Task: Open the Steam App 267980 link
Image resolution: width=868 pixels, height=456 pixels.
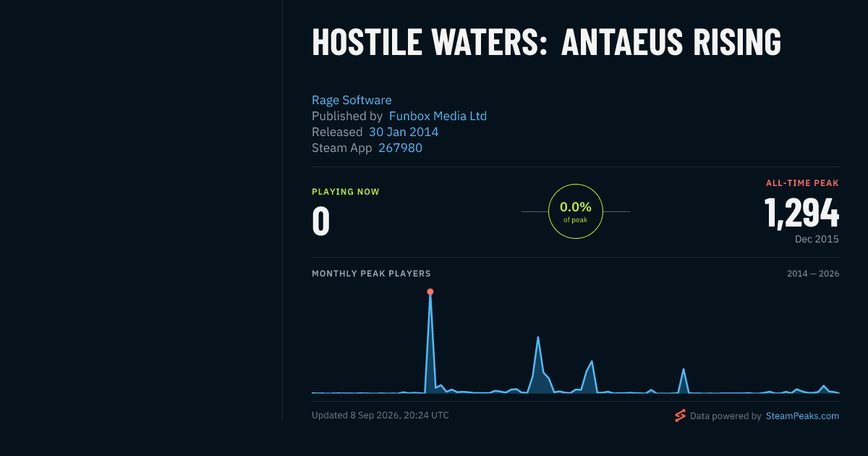Action: pos(400,148)
